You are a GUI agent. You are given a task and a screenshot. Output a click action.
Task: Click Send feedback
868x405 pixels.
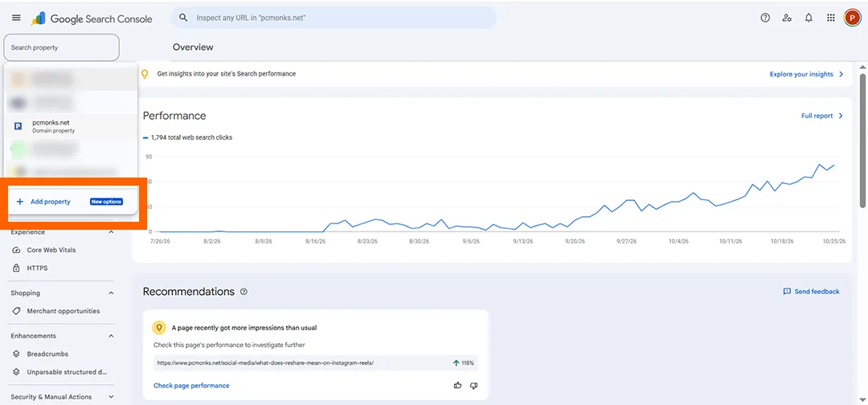click(x=817, y=292)
